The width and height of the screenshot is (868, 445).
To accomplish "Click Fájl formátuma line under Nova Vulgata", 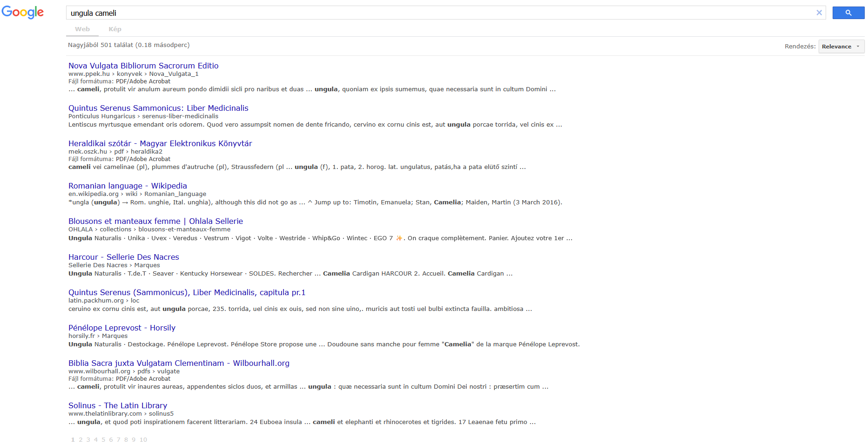I will pyautogui.click(x=119, y=81).
